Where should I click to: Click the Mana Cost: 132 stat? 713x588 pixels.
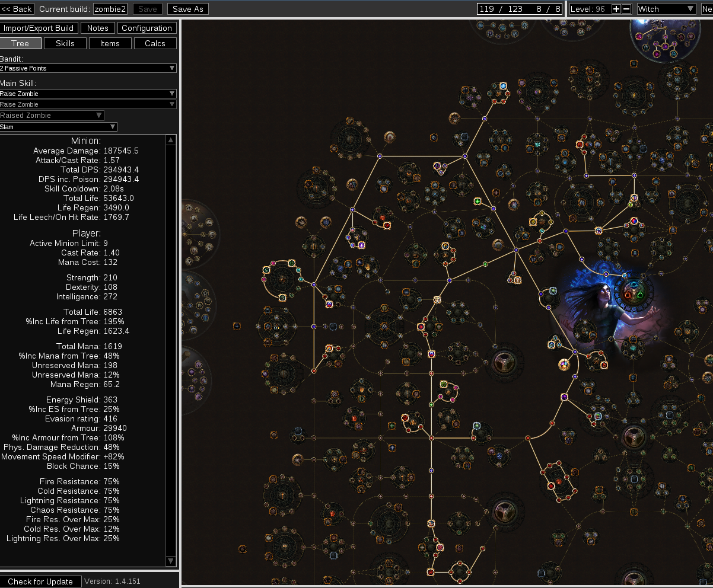point(88,263)
